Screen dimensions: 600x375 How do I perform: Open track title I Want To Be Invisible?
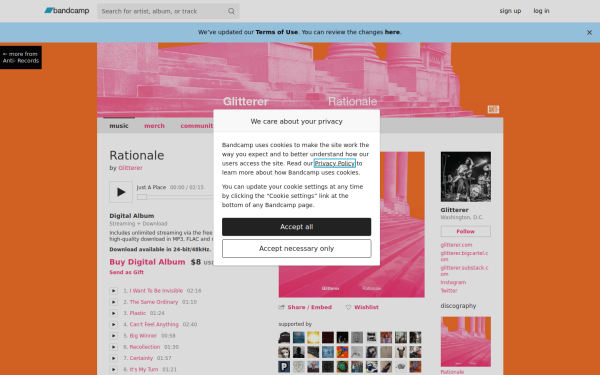[x=156, y=291]
